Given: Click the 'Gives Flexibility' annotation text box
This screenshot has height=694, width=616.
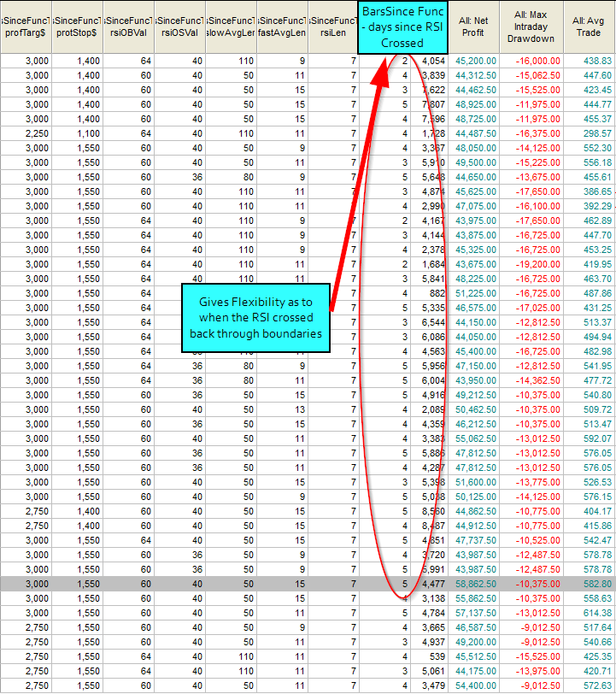Looking at the screenshot, I should (261, 318).
